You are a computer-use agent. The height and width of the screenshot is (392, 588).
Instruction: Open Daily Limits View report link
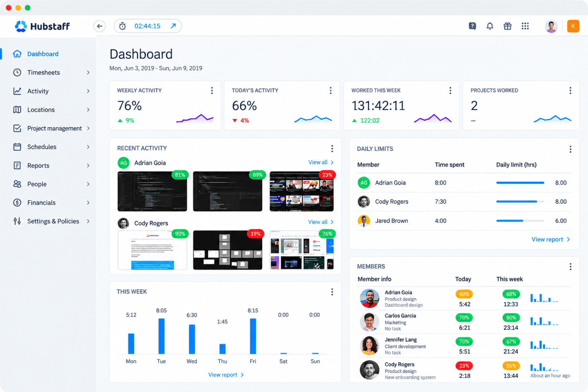551,239
